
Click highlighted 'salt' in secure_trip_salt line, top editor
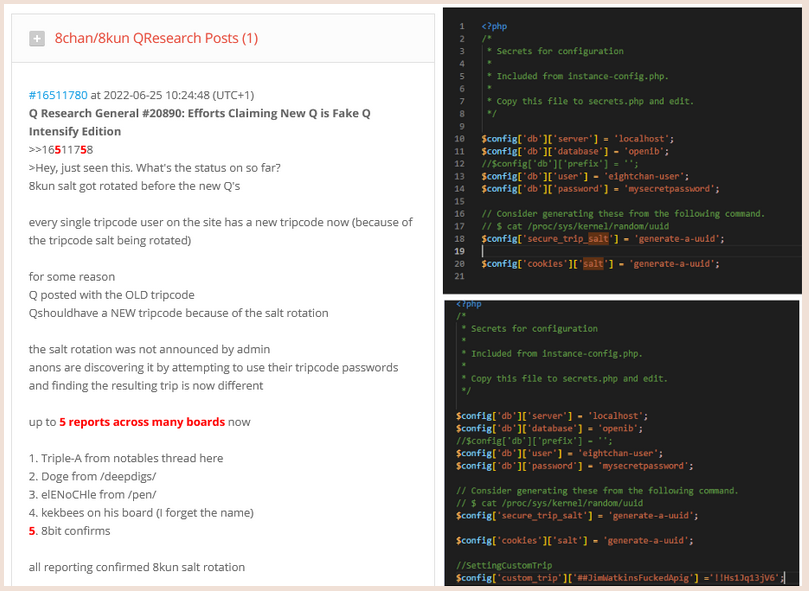pos(598,238)
